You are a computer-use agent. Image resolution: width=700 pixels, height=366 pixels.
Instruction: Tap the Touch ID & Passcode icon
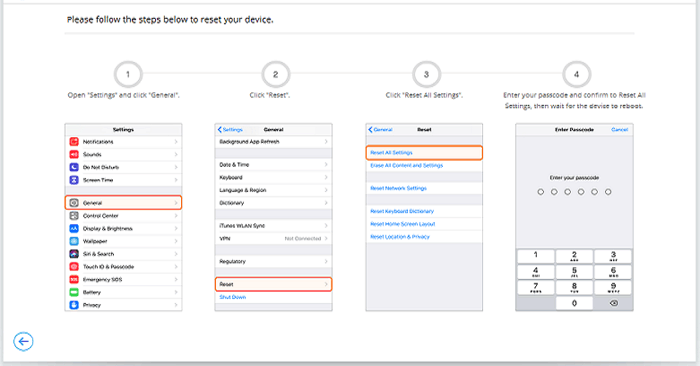[74, 266]
